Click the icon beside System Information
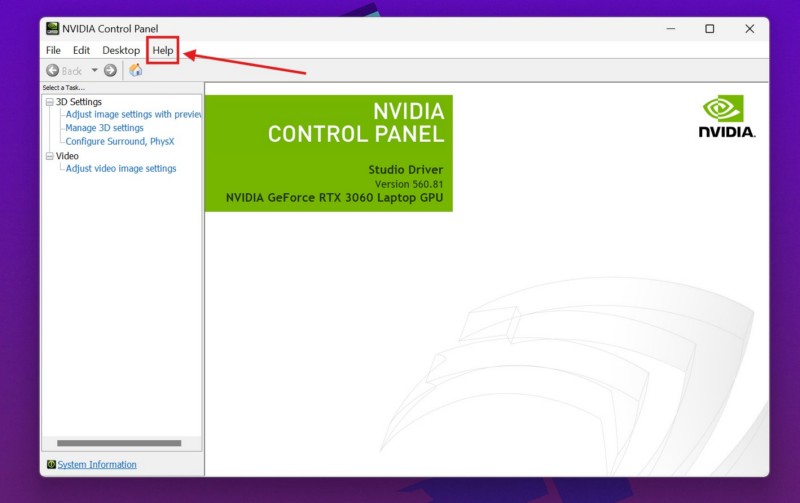800x503 pixels. point(51,465)
